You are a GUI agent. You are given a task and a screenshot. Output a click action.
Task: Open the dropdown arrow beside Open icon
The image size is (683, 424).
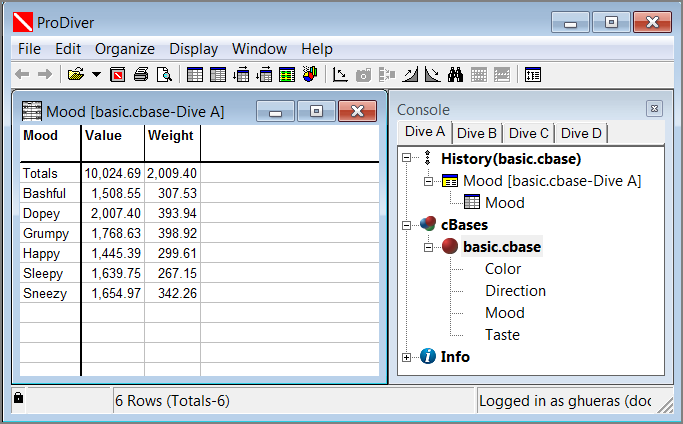(96, 74)
